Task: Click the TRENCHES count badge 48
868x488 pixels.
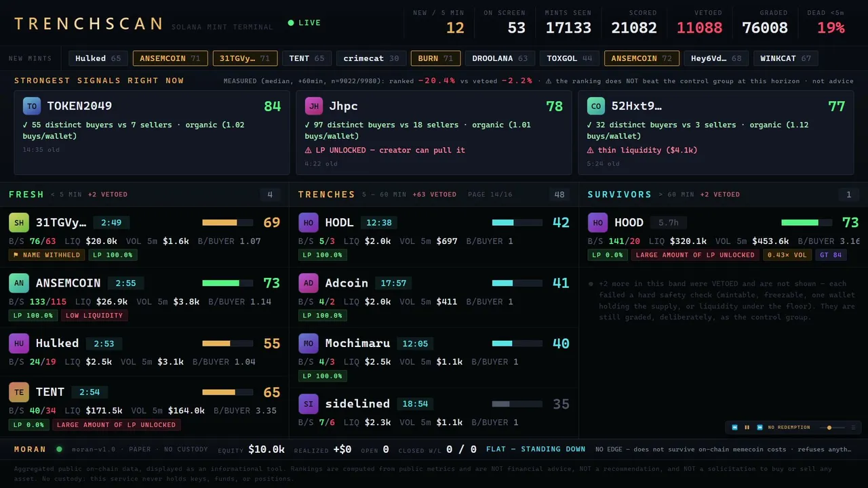Action: pyautogui.click(x=559, y=195)
